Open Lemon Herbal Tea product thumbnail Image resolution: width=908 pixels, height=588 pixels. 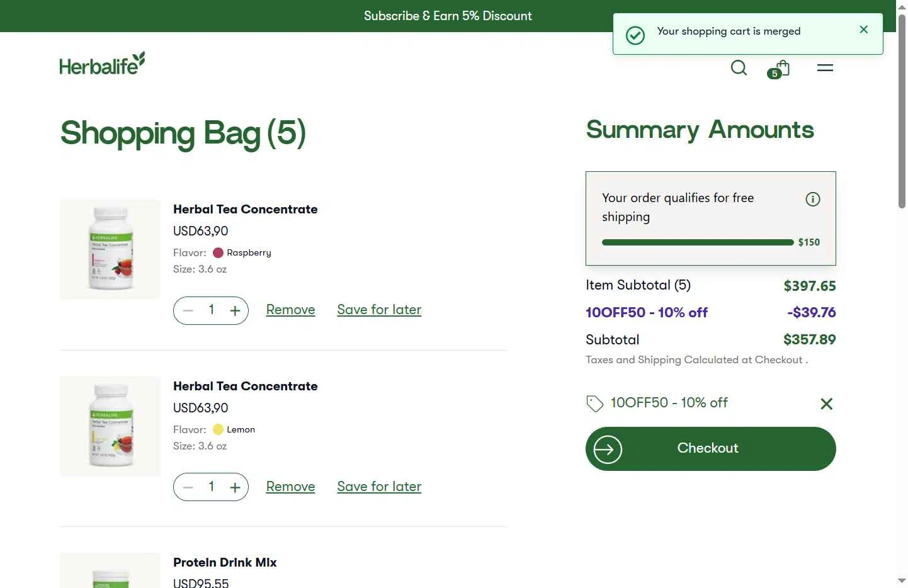tap(110, 426)
